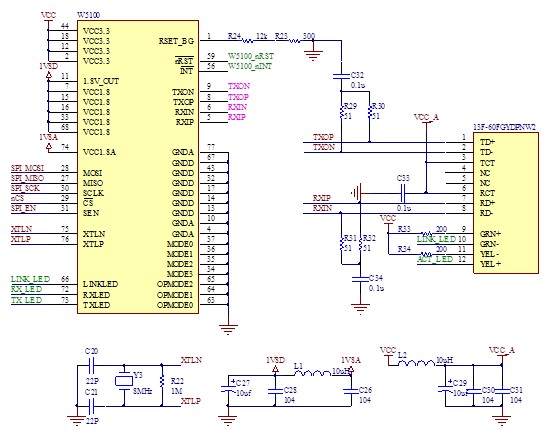Screen dimensions: 556x438
Task: Click the RSET_BG pin name
Action: 176,41
